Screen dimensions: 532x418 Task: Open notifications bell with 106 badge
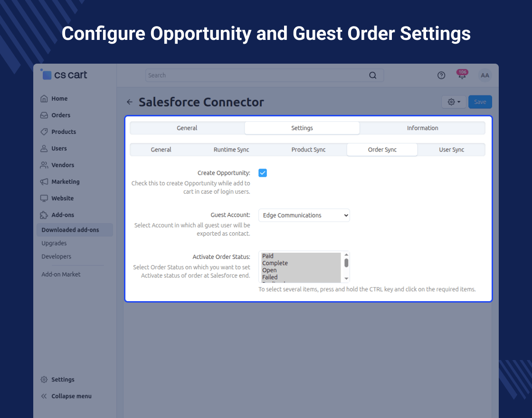(462, 75)
